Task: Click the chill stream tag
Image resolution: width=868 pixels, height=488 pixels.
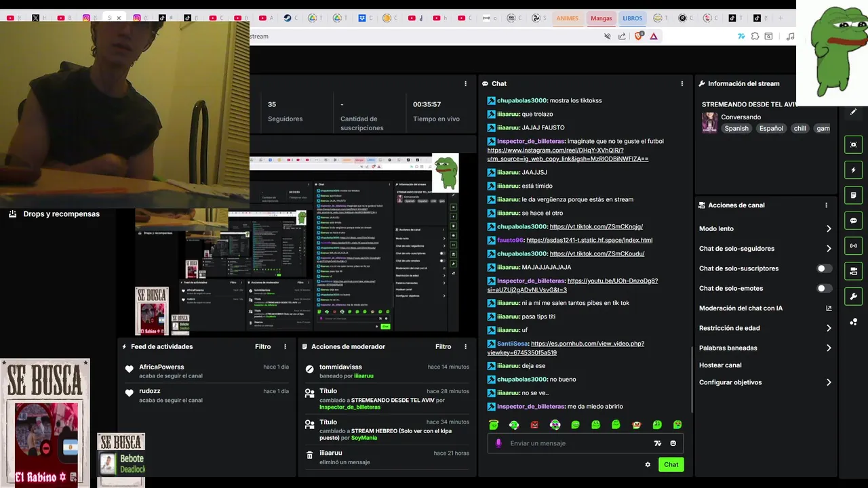Action: (x=800, y=128)
